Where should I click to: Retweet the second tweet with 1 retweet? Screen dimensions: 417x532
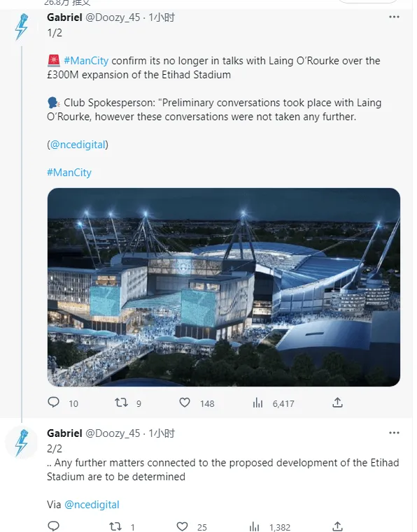click(x=115, y=526)
